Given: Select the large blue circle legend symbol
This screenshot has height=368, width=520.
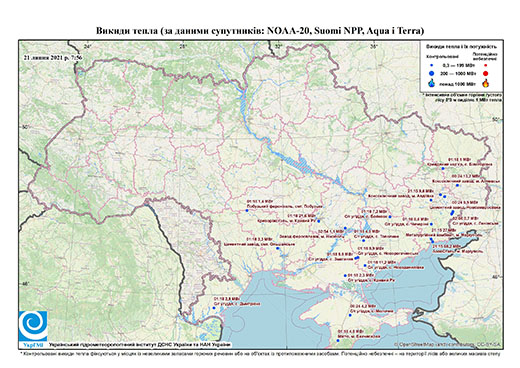Looking at the screenshot, I should 432,73.
